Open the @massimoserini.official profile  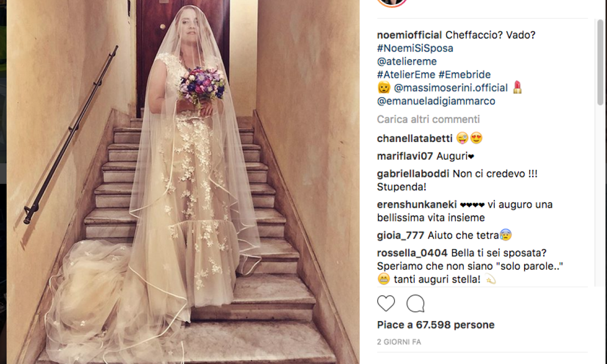pos(451,88)
